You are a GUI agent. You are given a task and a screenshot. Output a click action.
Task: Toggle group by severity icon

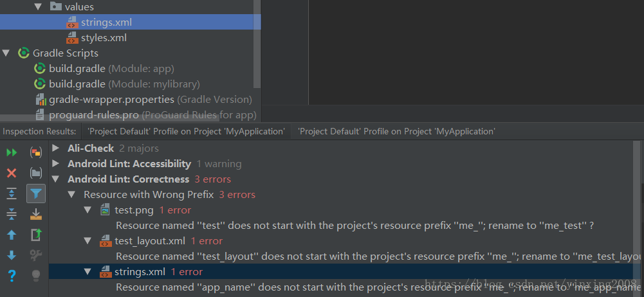[36, 152]
